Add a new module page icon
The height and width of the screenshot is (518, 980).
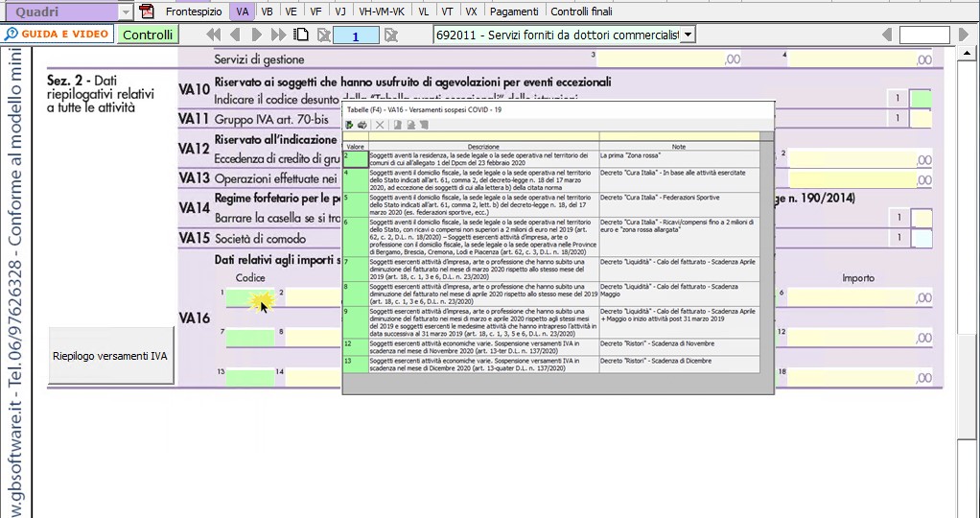click(302, 35)
